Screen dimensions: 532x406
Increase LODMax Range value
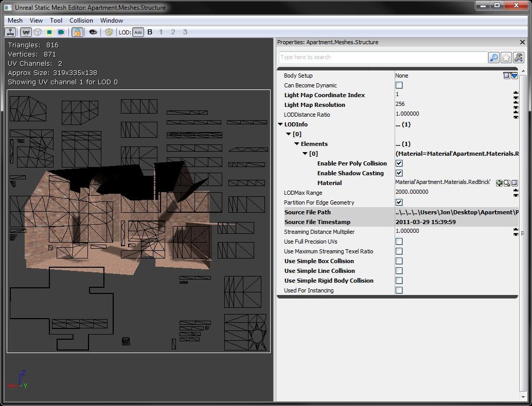pyautogui.click(x=516, y=191)
